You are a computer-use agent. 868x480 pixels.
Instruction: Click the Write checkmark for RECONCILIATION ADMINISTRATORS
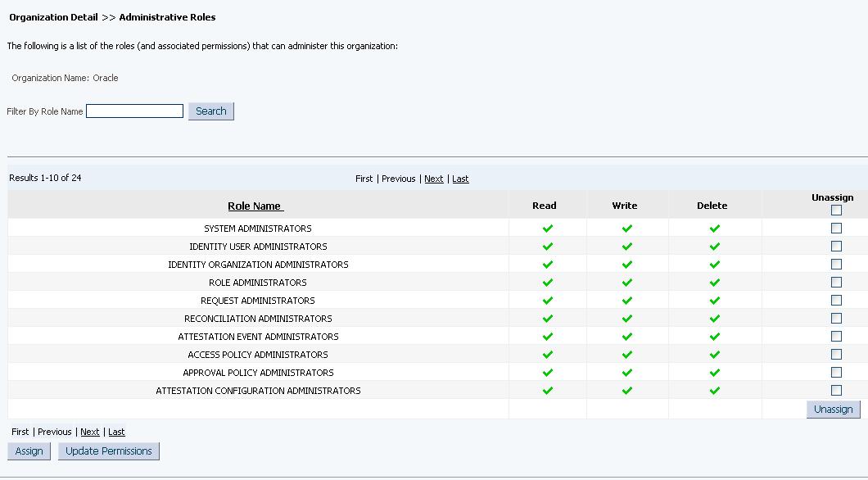pos(626,319)
